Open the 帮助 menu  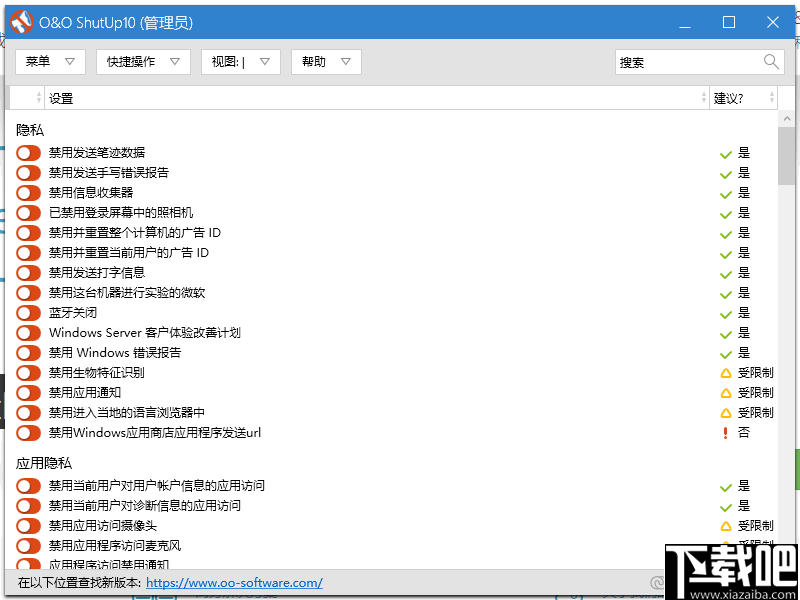click(325, 61)
